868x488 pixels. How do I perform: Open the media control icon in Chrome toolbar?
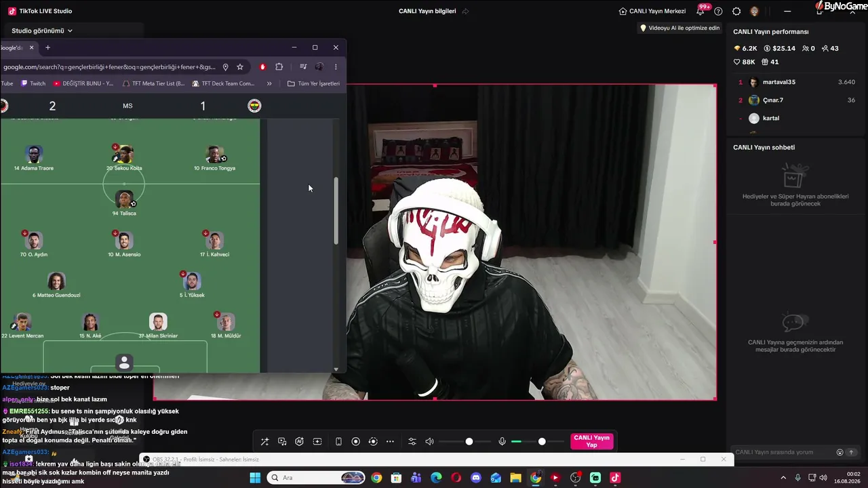coord(303,67)
